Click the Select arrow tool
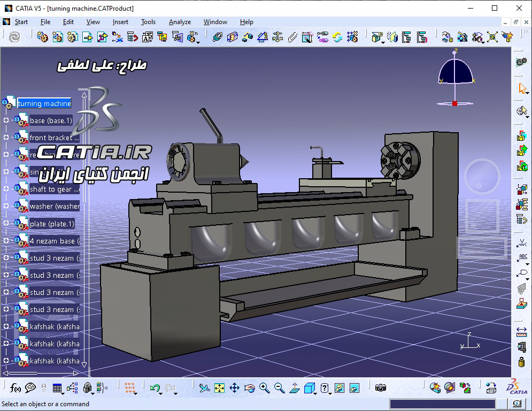 pyautogui.click(x=522, y=88)
